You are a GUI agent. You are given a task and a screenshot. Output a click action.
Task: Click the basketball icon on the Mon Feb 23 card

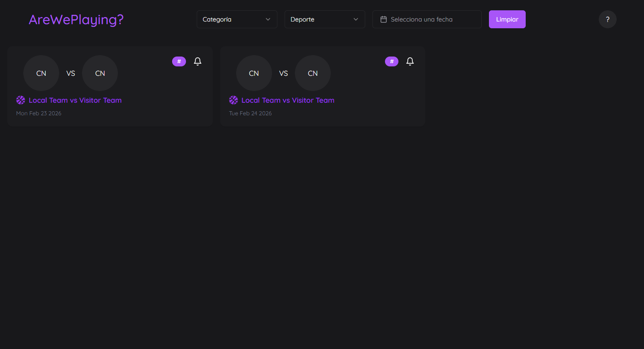21,100
